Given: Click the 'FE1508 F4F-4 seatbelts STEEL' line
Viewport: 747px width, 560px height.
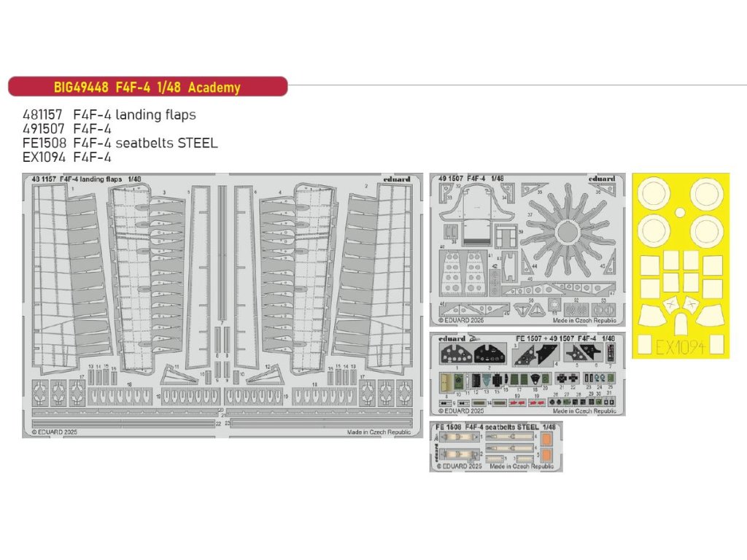Looking at the screenshot, I should (x=120, y=143).
